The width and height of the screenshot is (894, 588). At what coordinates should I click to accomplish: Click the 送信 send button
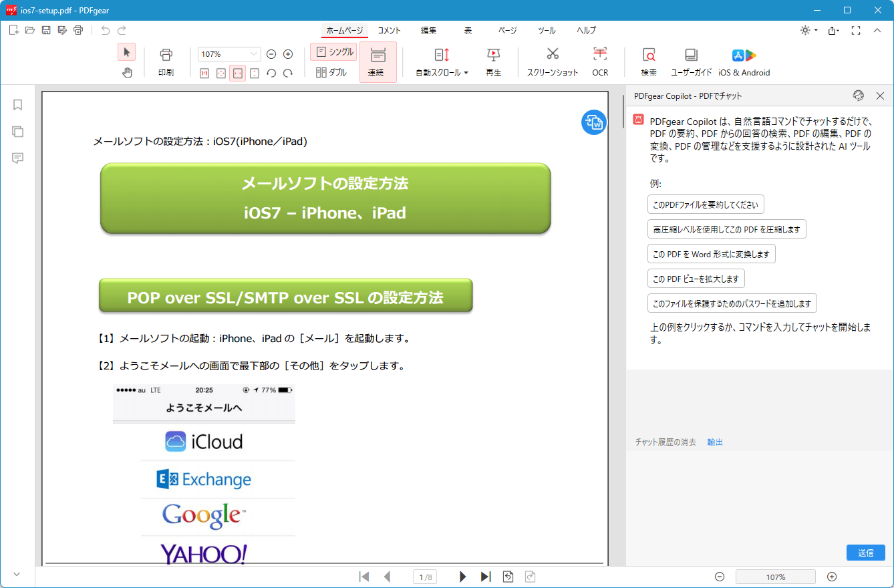(x=866, y=553)
